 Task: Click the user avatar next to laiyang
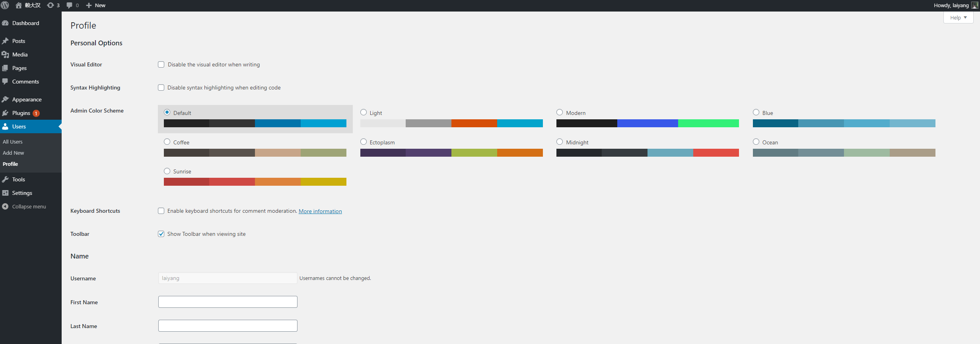974,5
